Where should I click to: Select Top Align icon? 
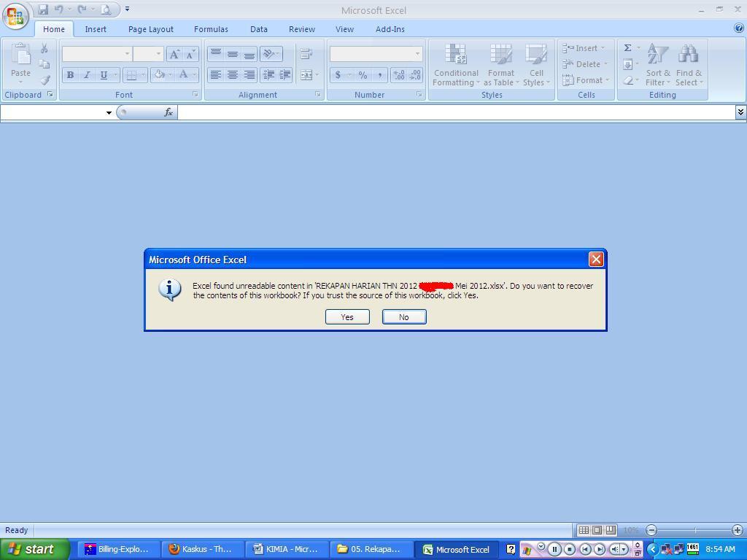(x=216, y=54)
